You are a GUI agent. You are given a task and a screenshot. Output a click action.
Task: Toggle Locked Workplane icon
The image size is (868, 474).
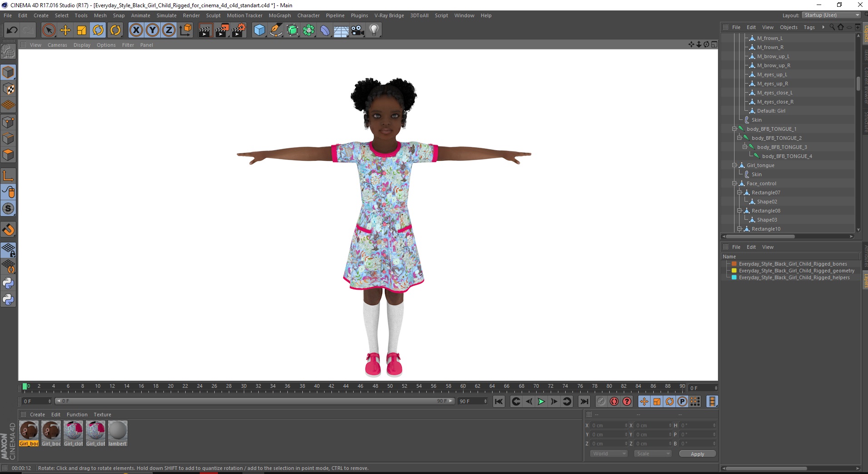click(8, 250)
